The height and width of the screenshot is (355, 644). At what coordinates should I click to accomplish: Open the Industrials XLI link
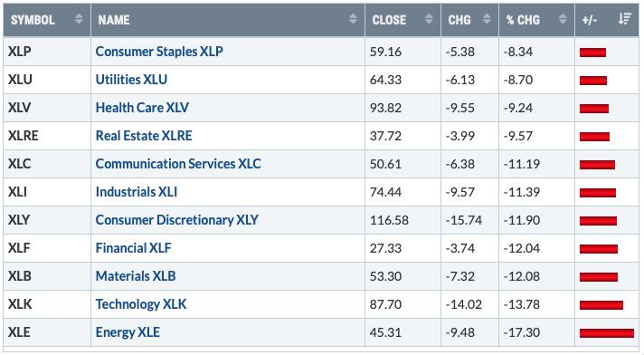click(x=137, y=192)
